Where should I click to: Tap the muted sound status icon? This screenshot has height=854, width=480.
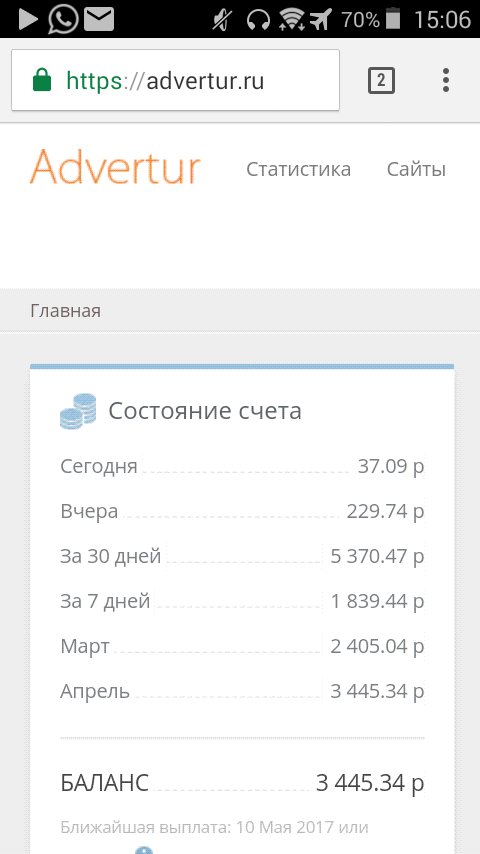(x=223, y=20)
